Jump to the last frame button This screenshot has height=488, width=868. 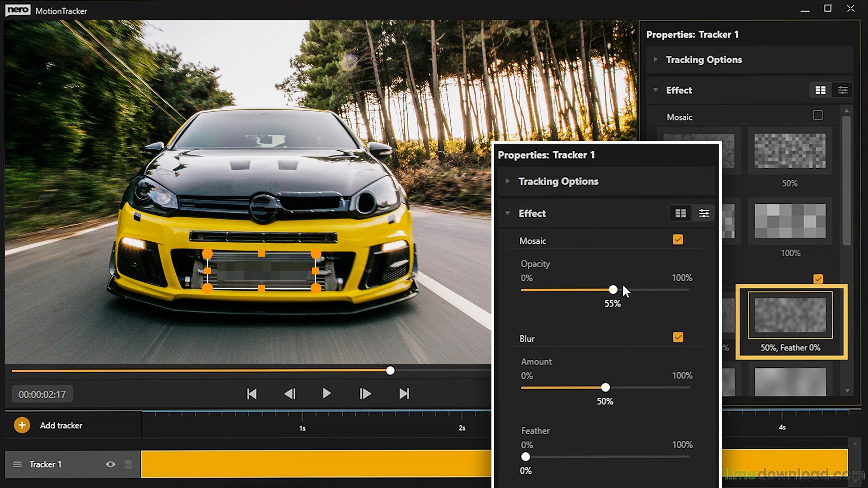click(404, 394)
